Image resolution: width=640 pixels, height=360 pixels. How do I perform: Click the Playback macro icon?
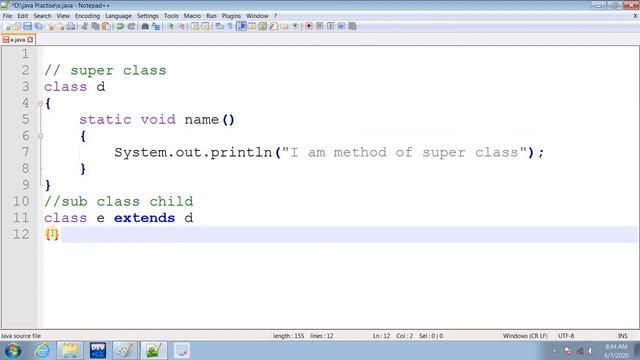331,27
